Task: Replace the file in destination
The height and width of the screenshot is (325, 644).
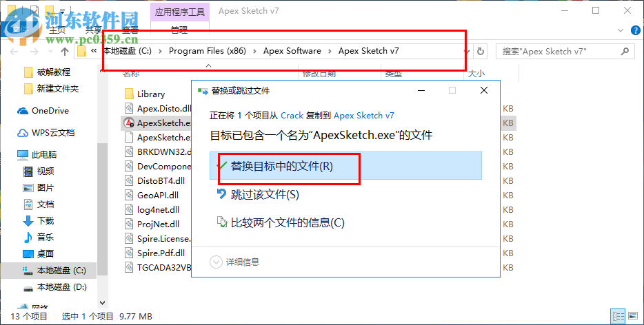Action: point(345,166)
